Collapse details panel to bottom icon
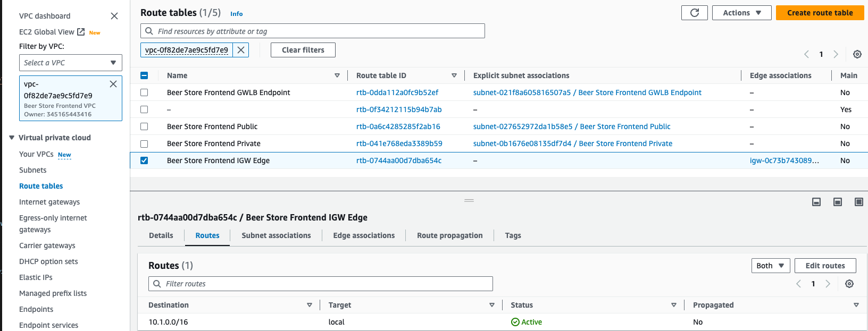 coord(816,202)
